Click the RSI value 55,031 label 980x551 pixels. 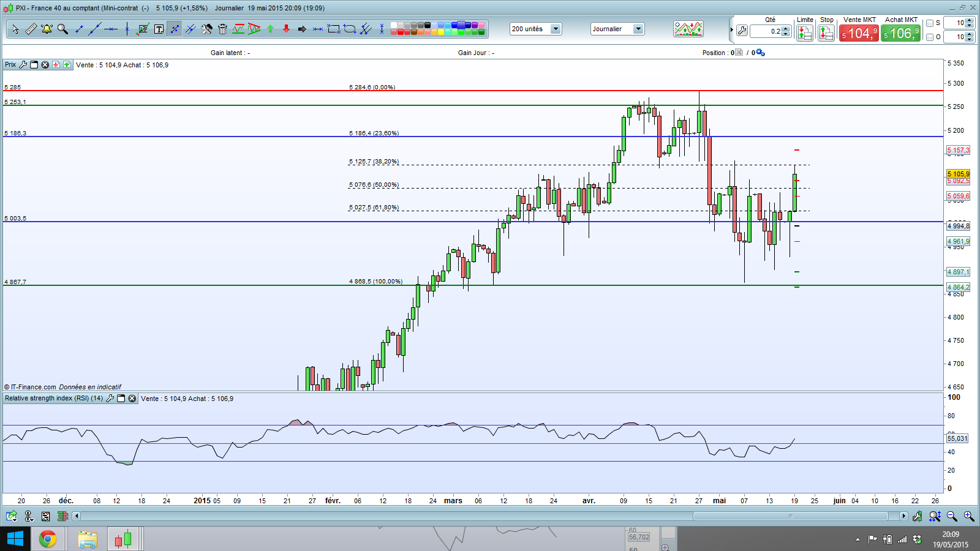tap(957, 438)
